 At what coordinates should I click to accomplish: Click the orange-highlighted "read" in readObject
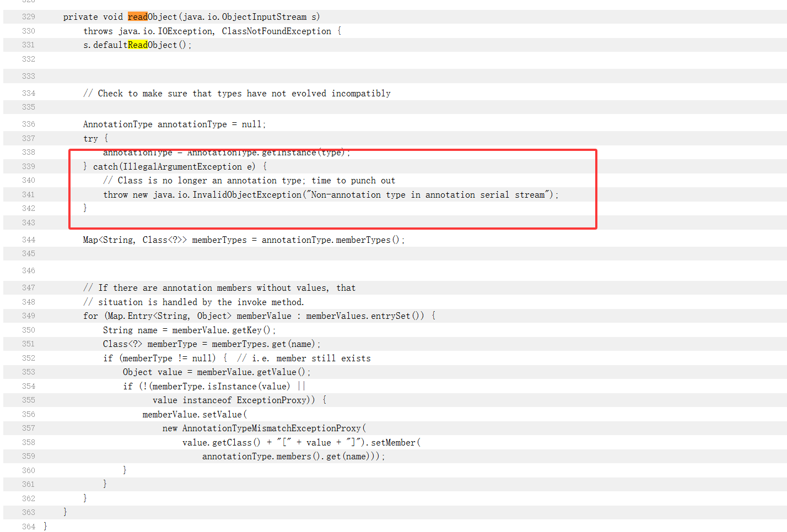tap(137, 17)
